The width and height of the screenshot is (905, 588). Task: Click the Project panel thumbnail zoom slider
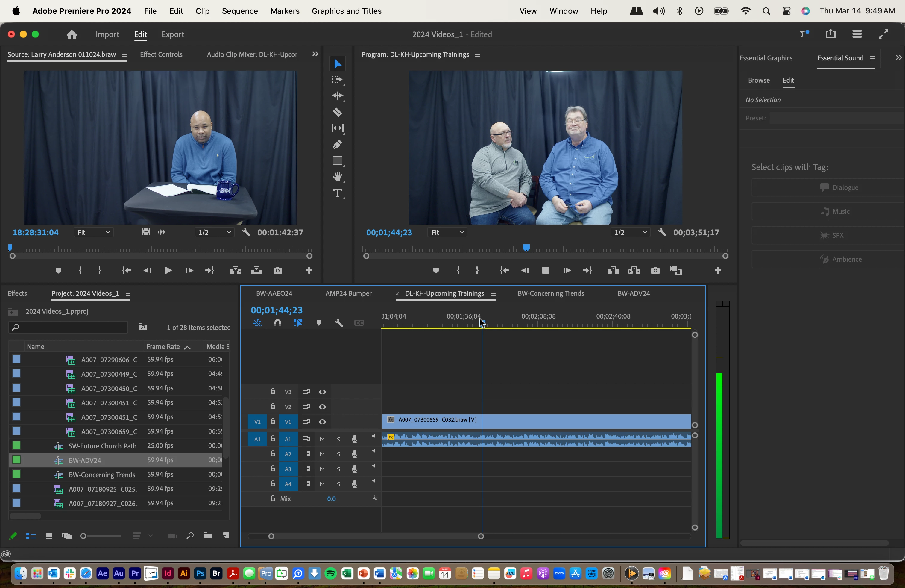point(100,536)
